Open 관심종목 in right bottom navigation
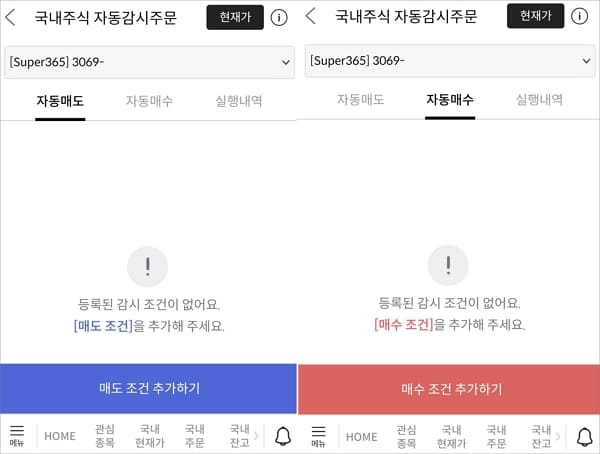The height and width of the screenshot is (454, 600). (406, 436)
